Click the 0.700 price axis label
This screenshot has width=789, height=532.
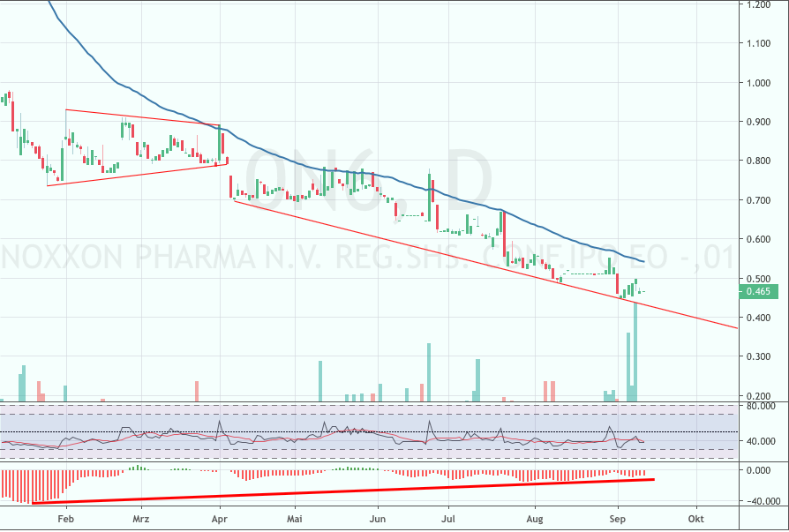[x=759, y=200]
